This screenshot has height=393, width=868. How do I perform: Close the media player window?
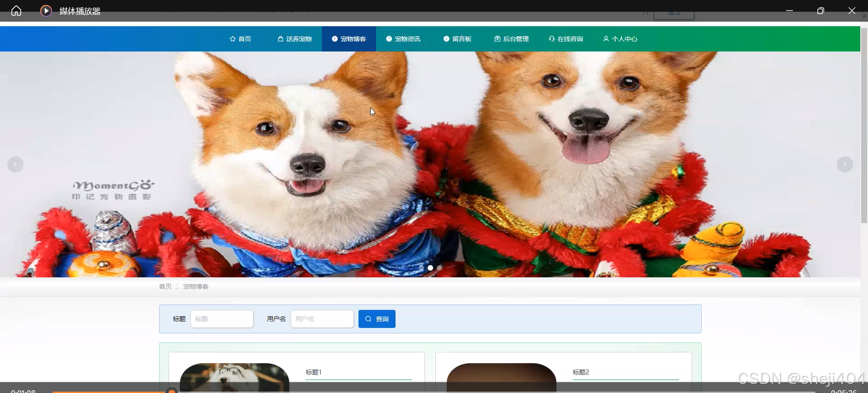tap(852, 10)
